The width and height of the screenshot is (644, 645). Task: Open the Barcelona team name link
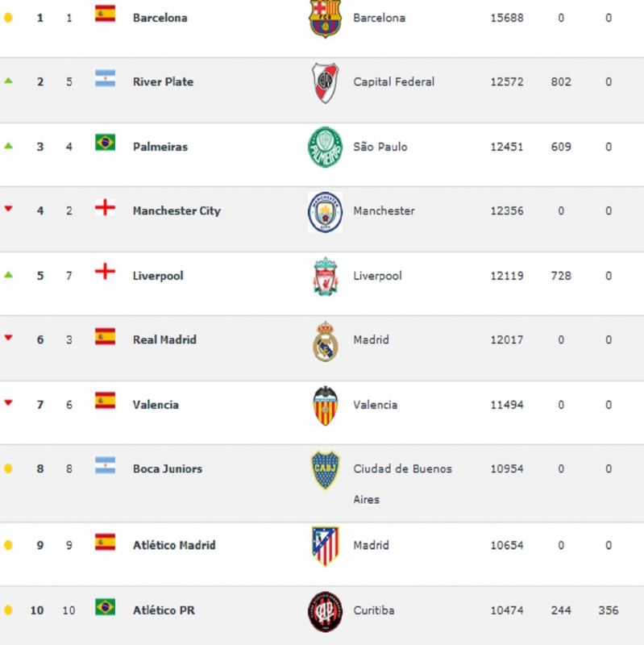[x=160, y=18]
